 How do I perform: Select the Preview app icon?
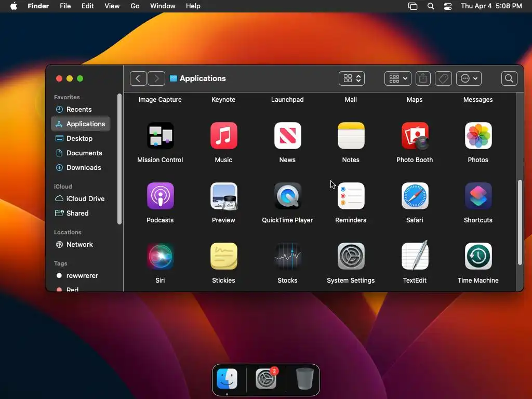[223, 196]
